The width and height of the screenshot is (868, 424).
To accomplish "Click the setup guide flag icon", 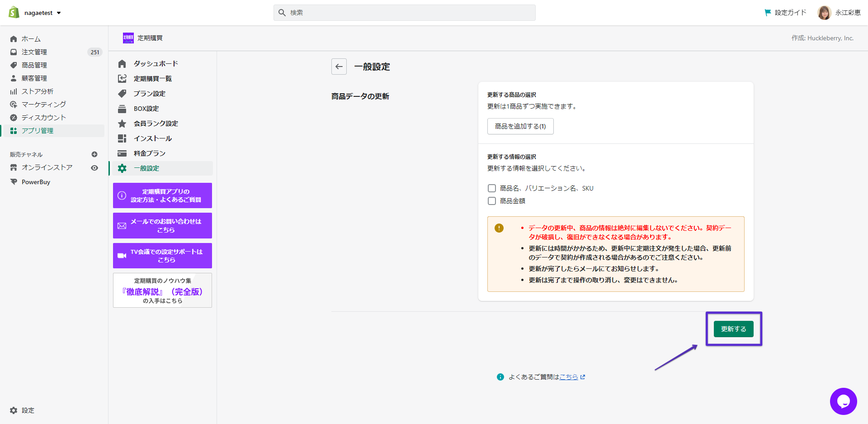I will point(768,13).
